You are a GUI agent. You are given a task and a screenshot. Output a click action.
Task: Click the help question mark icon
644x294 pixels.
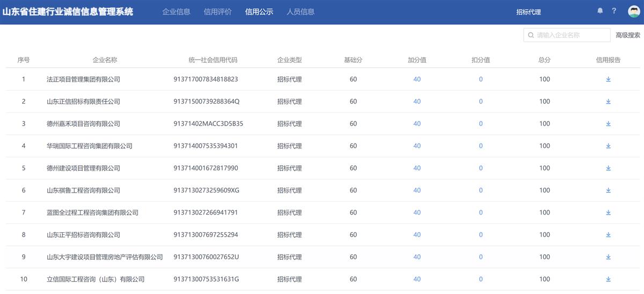614,11
